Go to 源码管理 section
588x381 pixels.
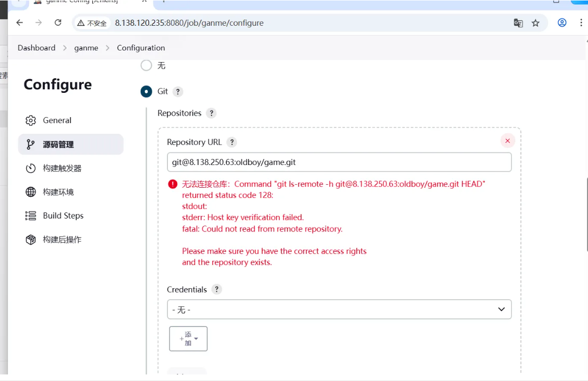click(x=71, y=144)
